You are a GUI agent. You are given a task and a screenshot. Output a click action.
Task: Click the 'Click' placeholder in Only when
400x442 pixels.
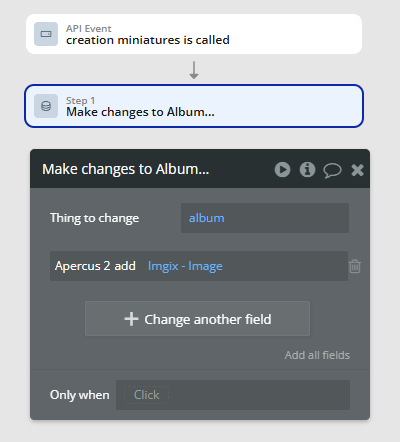pos(146,395)
